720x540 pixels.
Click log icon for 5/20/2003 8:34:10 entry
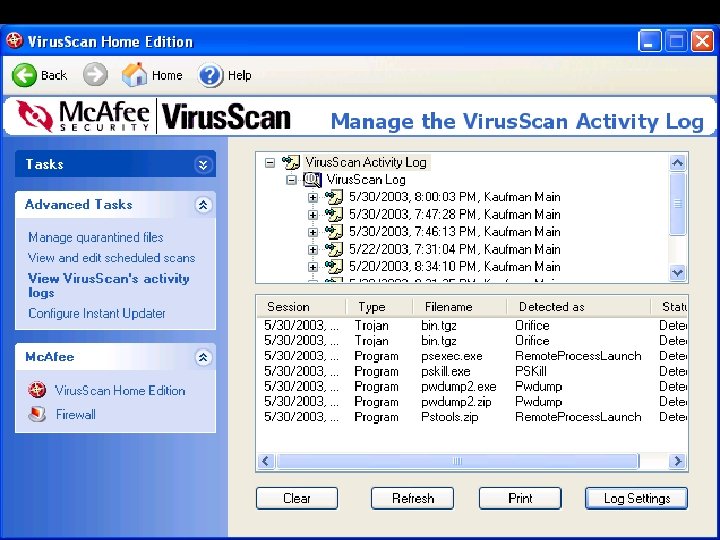334,267
